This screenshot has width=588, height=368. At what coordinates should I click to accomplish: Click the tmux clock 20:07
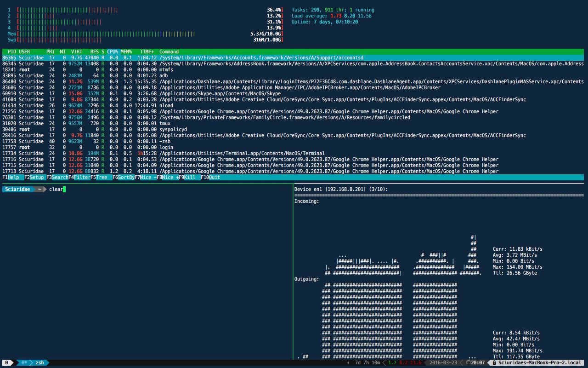pyautogui.click(x=478, y=362)
